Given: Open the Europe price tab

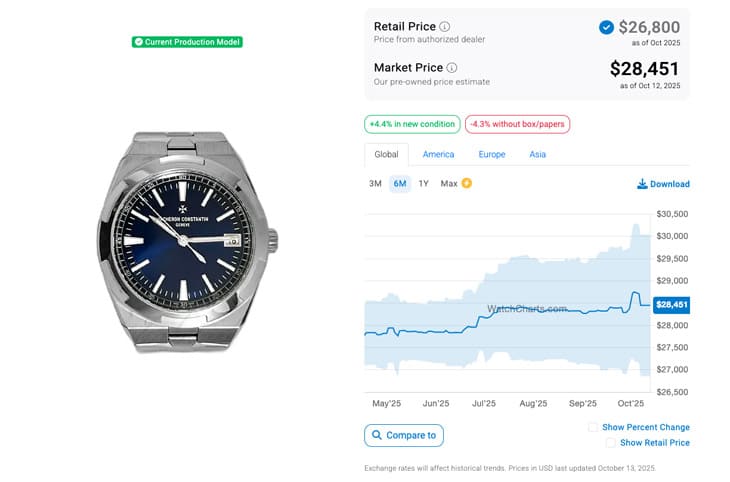Looking at the screenshot, I should tap(492, 155).
